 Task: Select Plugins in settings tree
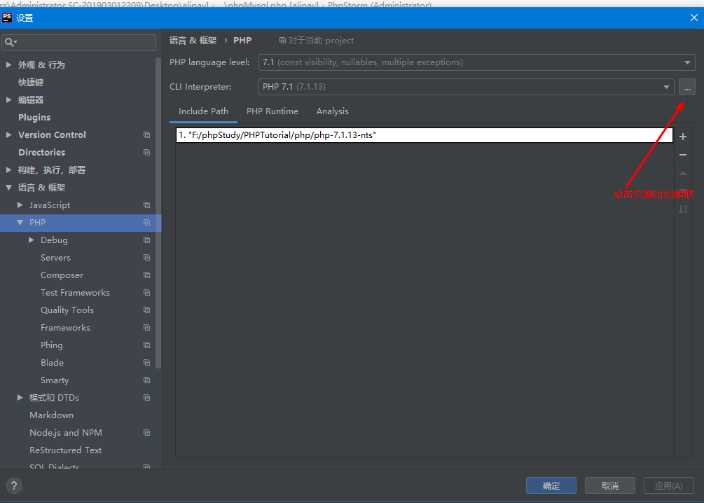34,117
